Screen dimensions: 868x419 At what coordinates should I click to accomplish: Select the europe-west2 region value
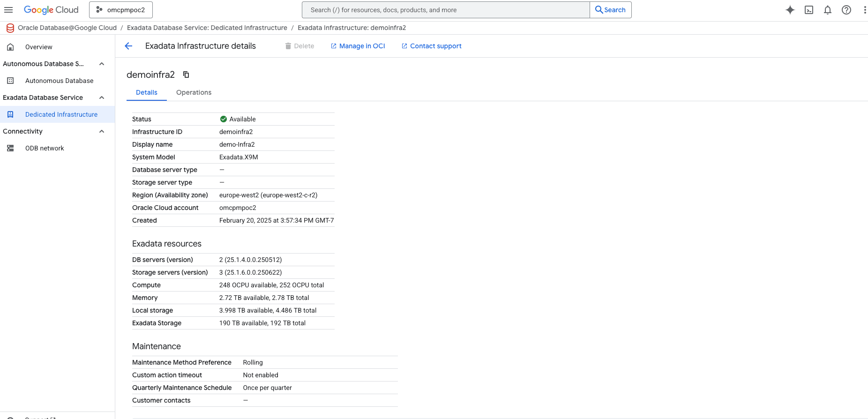click(x=269, y=195)
